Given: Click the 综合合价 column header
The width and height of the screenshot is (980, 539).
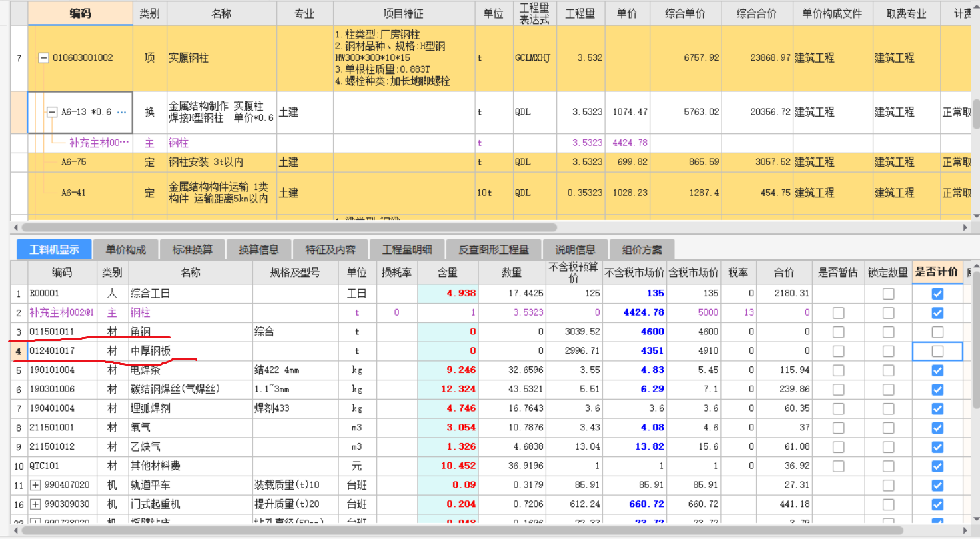Looking at the screenshot, I should pos(757,14).
